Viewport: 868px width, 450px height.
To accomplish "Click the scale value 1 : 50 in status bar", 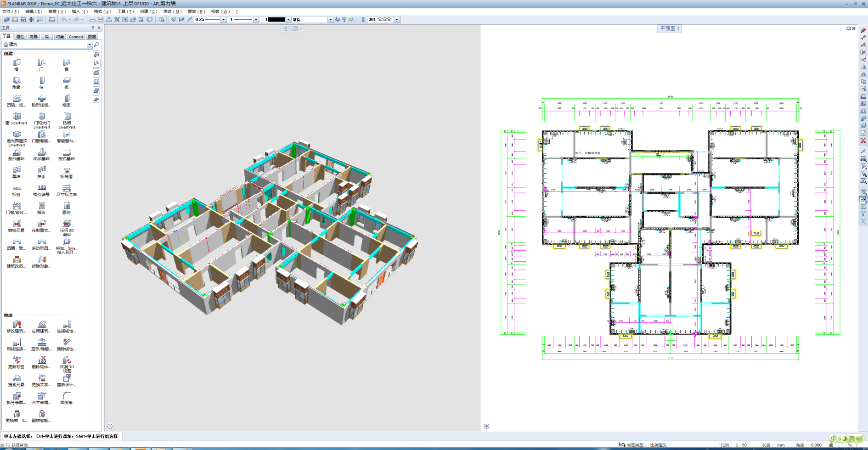I will click(741, 445).
